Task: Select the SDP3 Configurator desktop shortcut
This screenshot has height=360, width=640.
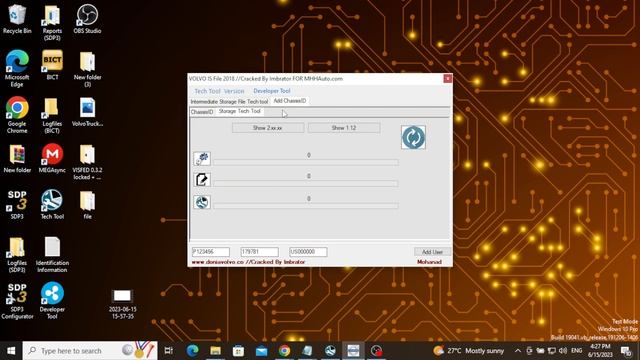Action: [x=17, y=301]
